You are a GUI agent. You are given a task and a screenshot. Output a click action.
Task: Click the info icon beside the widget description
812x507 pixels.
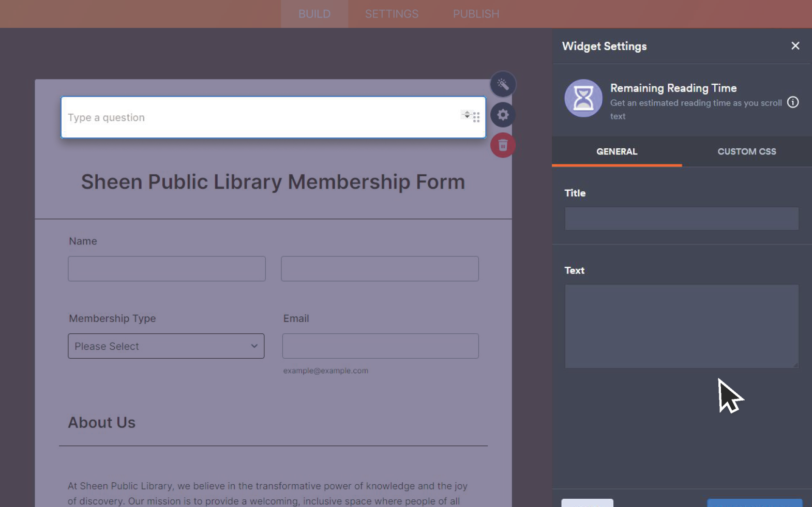point(792,102)
